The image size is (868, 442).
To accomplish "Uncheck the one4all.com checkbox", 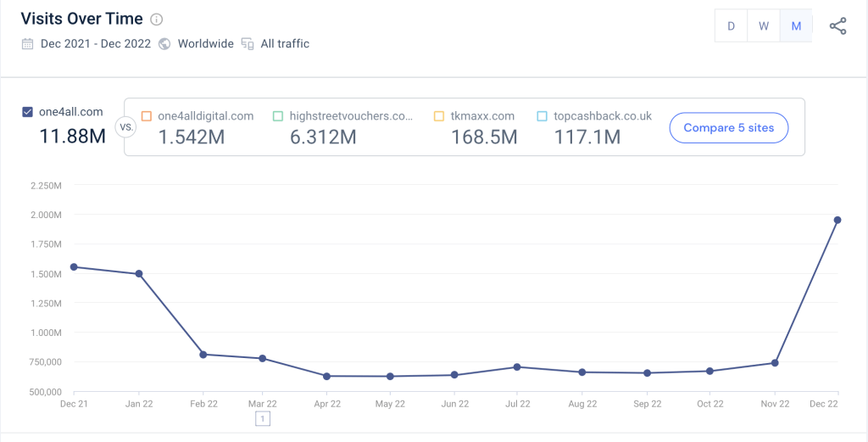I will [28, 112].
